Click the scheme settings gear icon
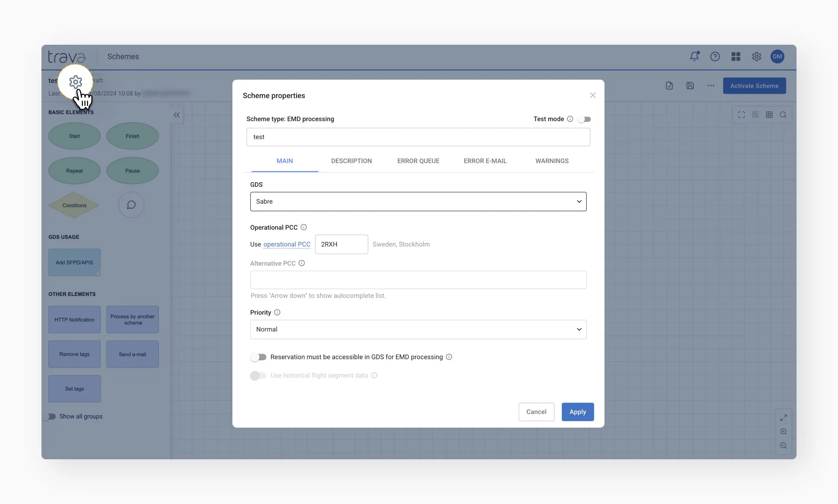This screenshot has height=504, width=838. [x=76, y=82]
